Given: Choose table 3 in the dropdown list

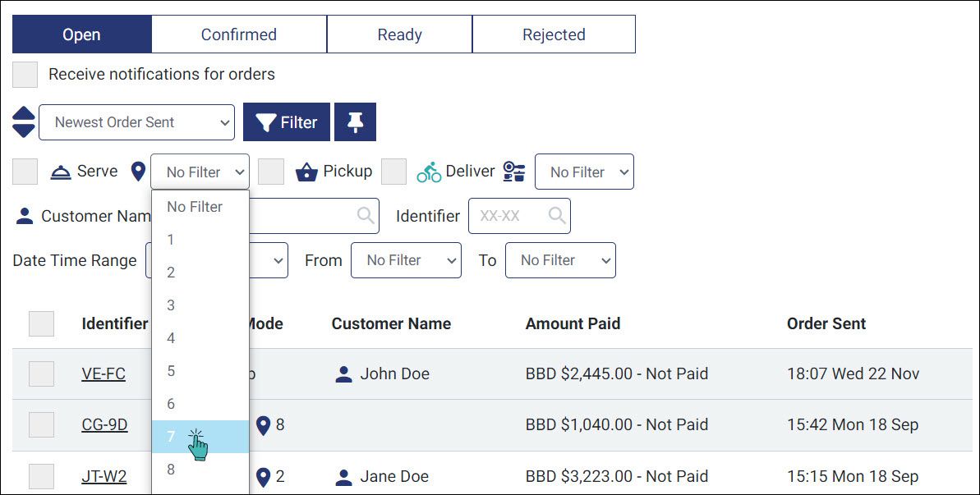Looking at the screenshot, I should tap(200, 305).
